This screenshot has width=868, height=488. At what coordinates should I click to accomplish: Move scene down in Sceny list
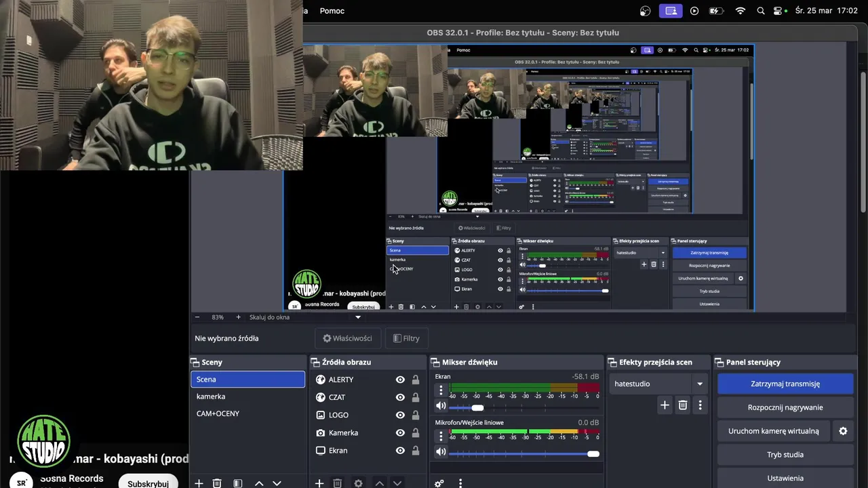[x=277, y=483]
